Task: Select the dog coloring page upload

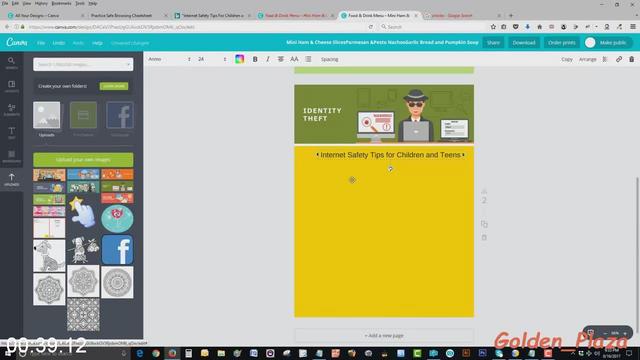Action: [49, 256]
